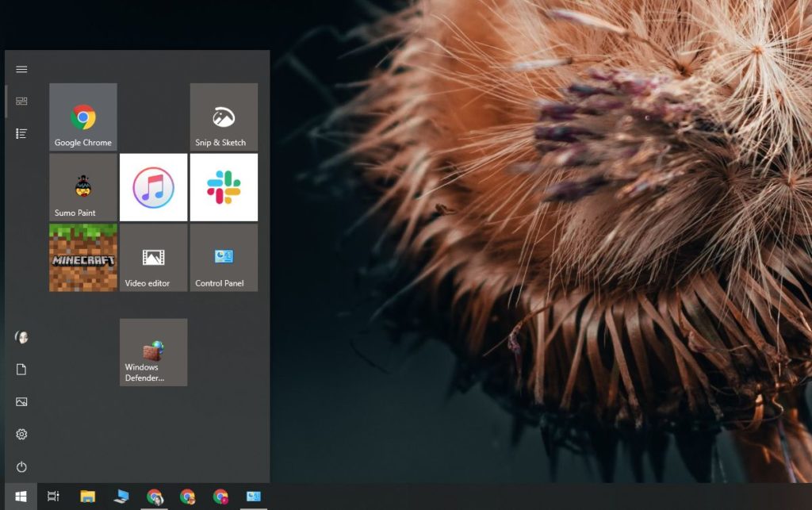Image resolution: width=812 pixels, height=510 pixels.
Task: Open iTunes from the Start menu
Action: coord(153,186)
